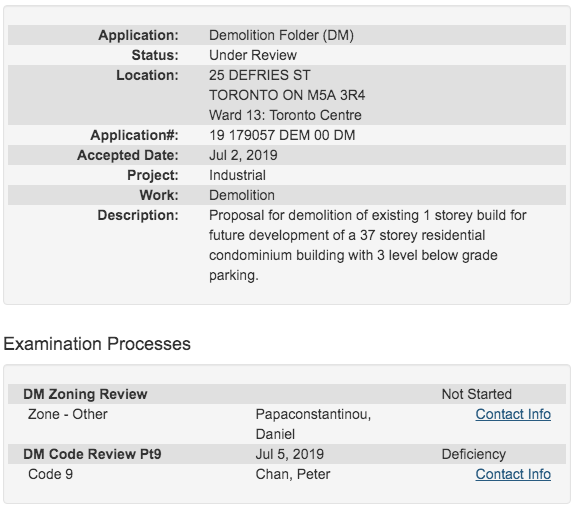Select the 'Zone - Other' entry
The width and height of the screenshot is (575, 509).
pos(68,414)
